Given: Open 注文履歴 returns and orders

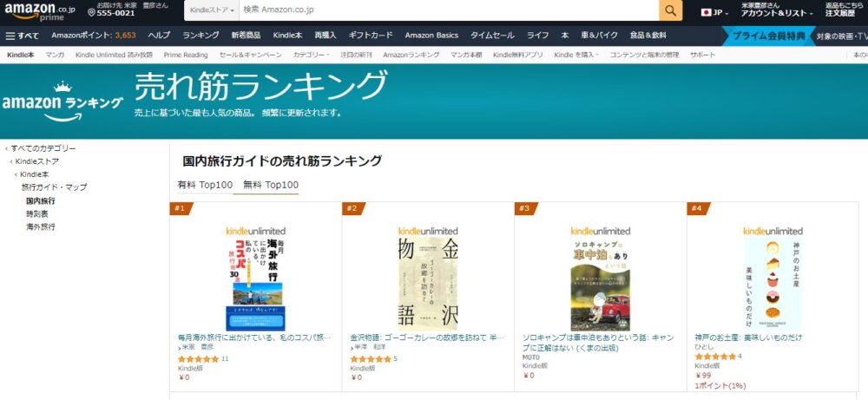Looking at the screenshot, I should point(844,10).
